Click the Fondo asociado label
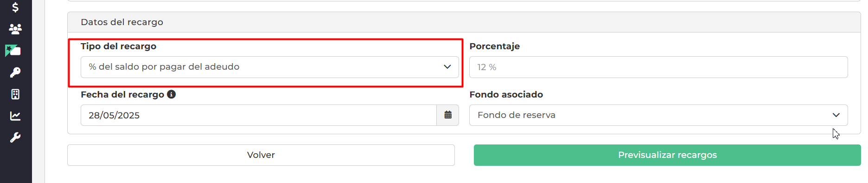Image resolution: width=868 pixels, height=183 pixels. click(x=506, y=95)
